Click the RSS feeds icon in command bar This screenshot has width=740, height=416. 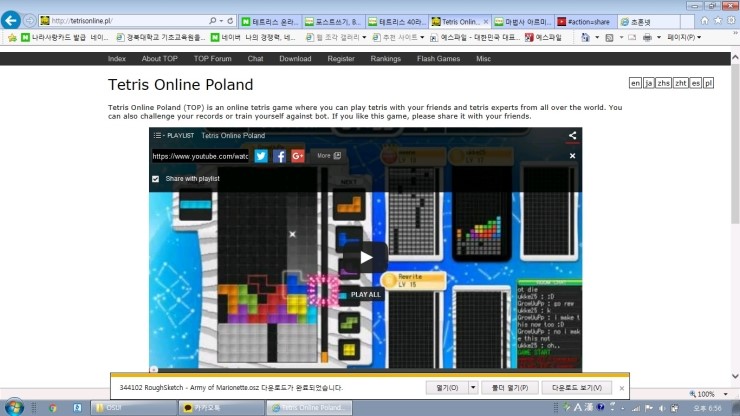coord(609,37)
